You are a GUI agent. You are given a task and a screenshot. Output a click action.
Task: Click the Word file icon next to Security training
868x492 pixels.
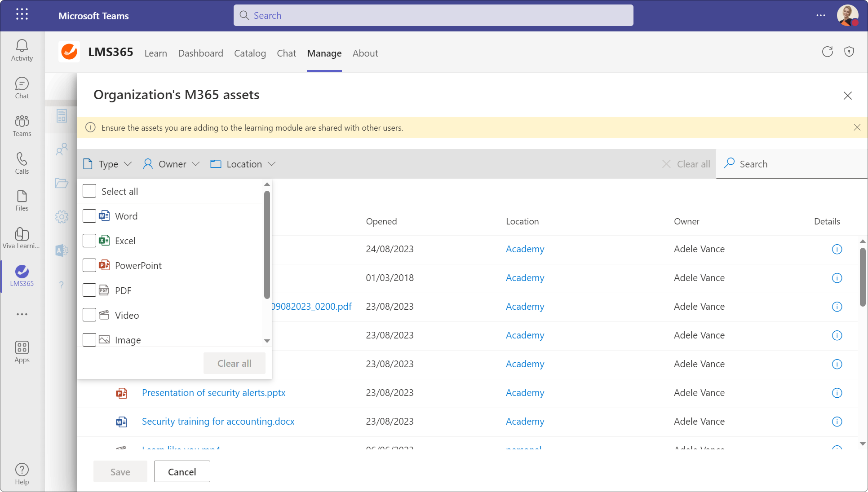click(x=121, y=422)
